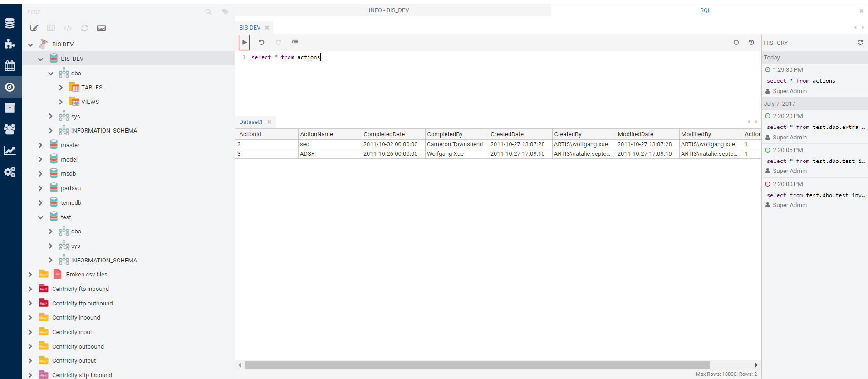Click the Filter input field
The width and height of the screenshot is (868, 379).
click(x=113, y=12)
